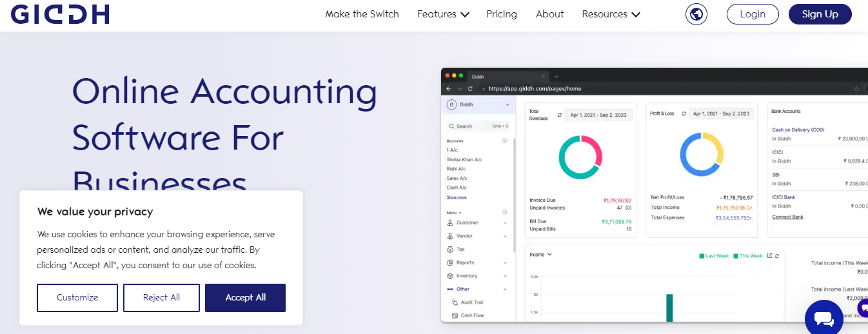Open the live chat bubble
Screen dimensions: 868x334
click(824, 318)
